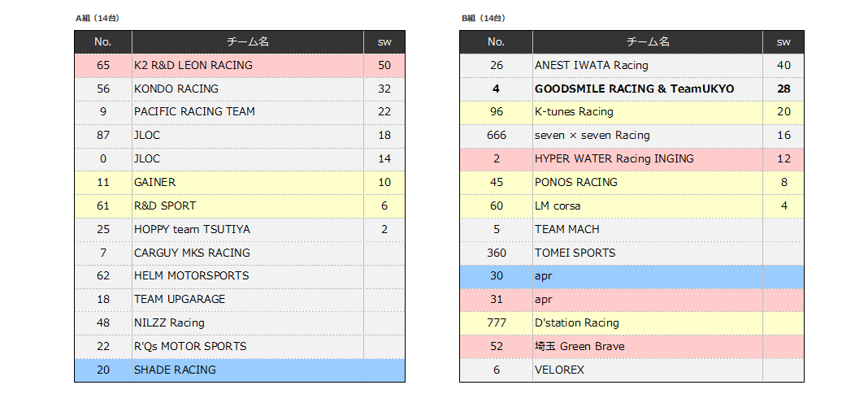This screenshot has width=868, height=411.
Task: Click the No. header in A組 table
Action: tap(102, 41)
